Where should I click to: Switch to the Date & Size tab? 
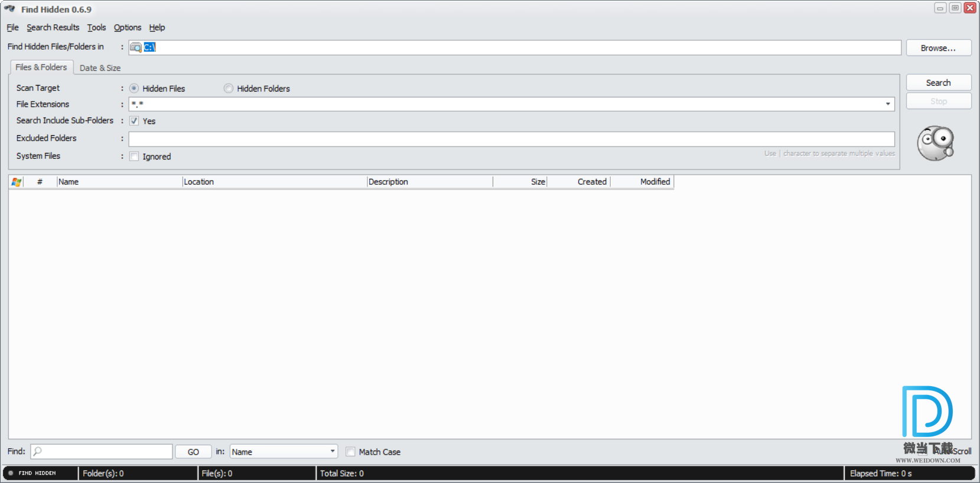(x=100, y=68)
